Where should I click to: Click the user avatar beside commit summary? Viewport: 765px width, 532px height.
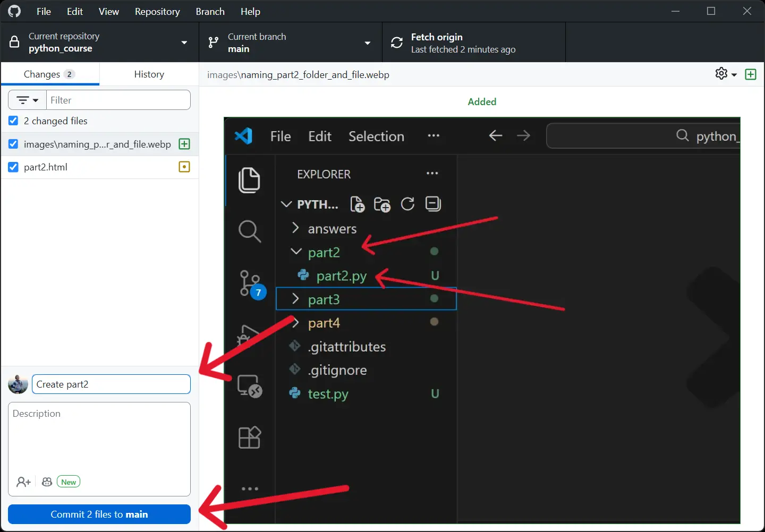click(x=18, y=384)
